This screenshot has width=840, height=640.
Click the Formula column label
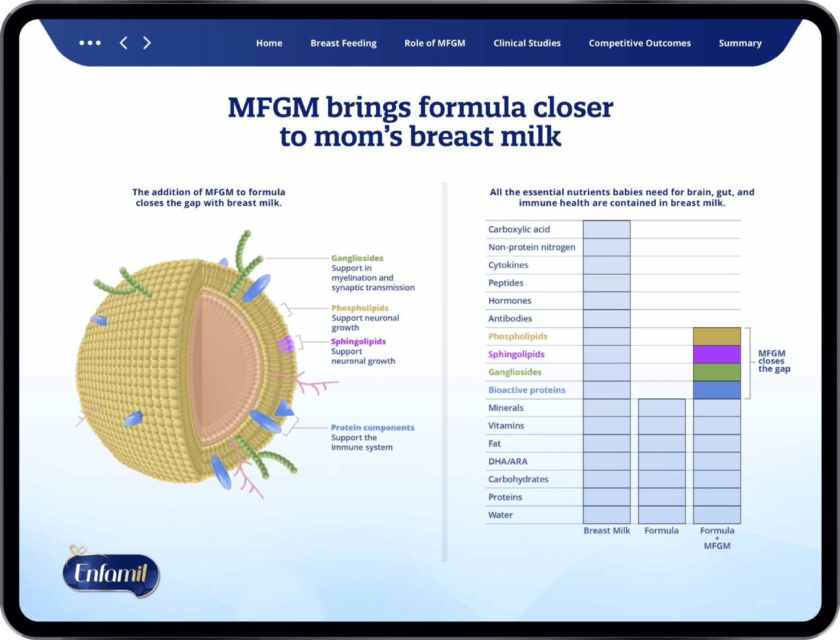pos(662,530)
